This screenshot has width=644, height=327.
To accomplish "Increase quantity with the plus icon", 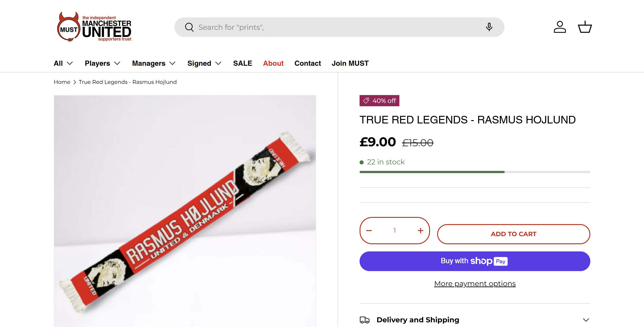I will 420,231.
